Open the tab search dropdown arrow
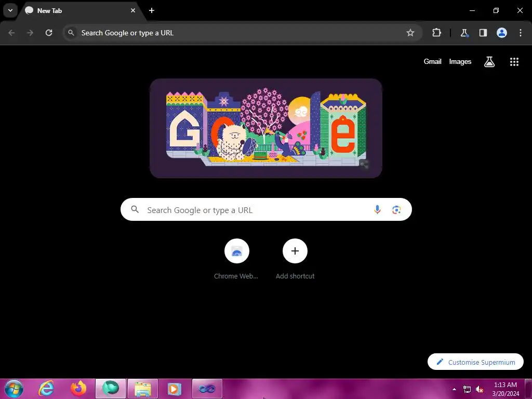 tap(10, 10)
